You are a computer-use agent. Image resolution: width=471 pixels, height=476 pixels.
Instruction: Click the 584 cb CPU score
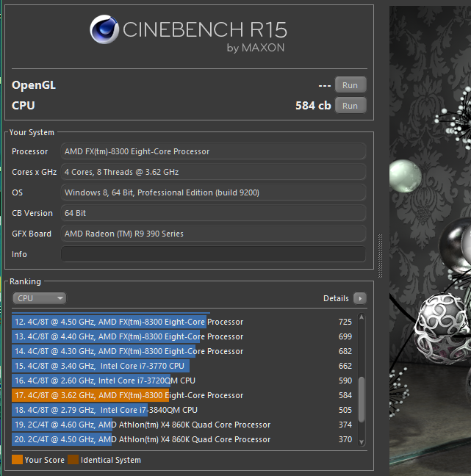313,105
